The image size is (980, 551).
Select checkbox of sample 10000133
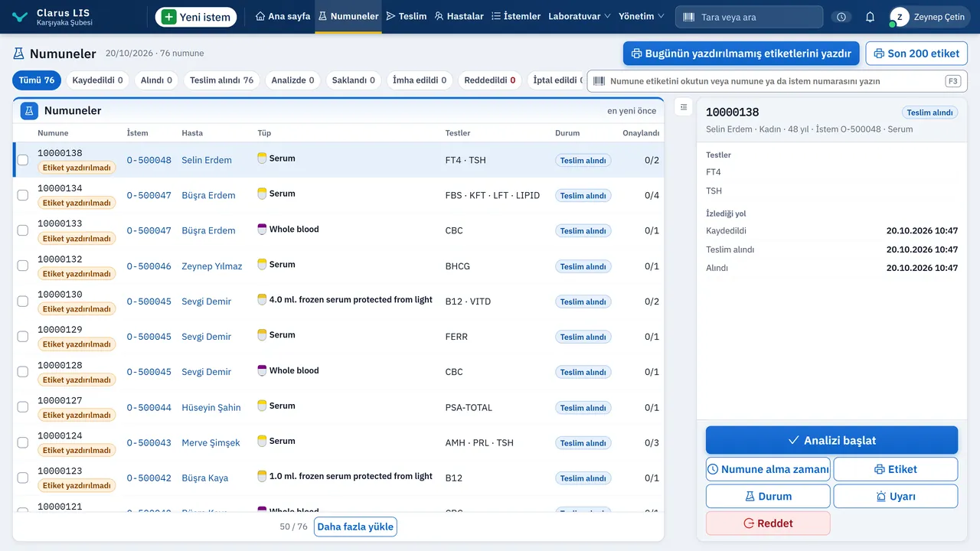tap(23, 230)
